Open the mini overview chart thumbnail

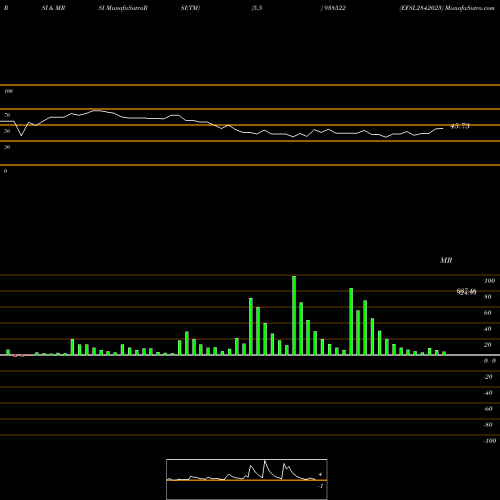click(247, 479)
